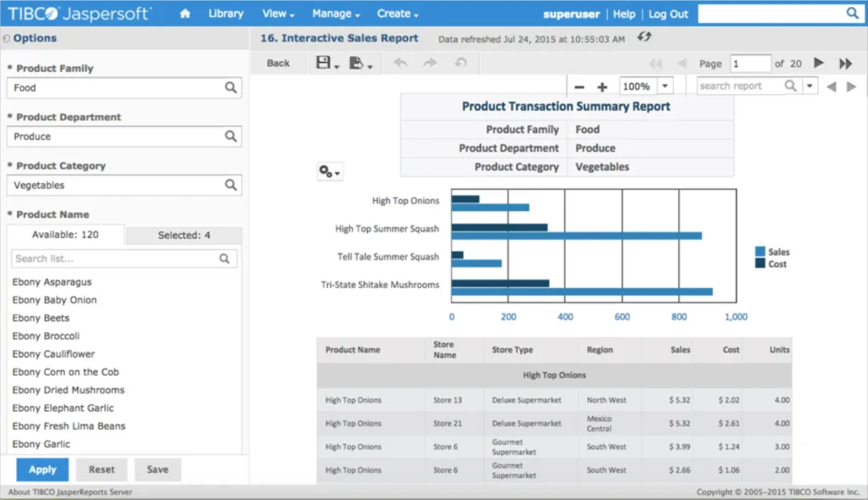Screen dimensions: 868x500
Task: Collapse the Options panel icon
Action: tap(6, 38)
